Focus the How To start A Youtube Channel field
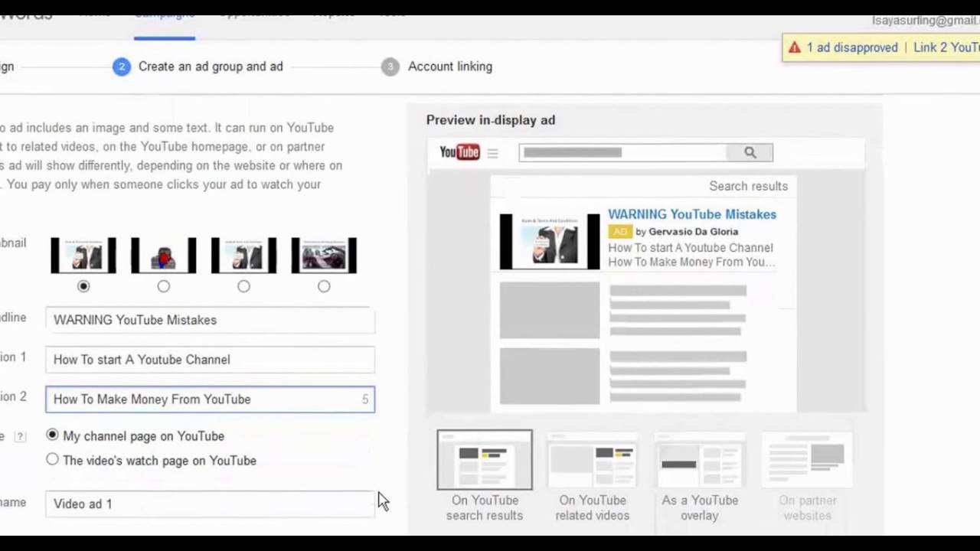This screenshot has width=980, height=551. tap(210, 360)
